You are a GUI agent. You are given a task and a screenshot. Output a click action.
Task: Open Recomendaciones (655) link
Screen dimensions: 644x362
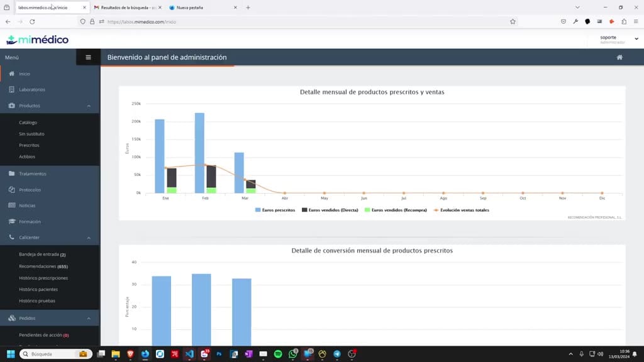click(43, 266)
